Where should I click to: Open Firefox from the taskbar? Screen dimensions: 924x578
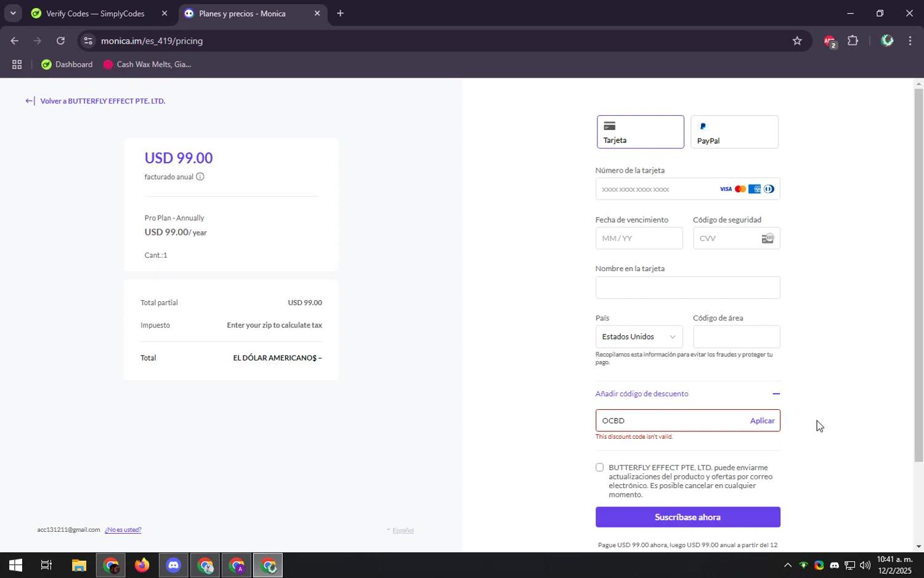[x=142, y=565]
